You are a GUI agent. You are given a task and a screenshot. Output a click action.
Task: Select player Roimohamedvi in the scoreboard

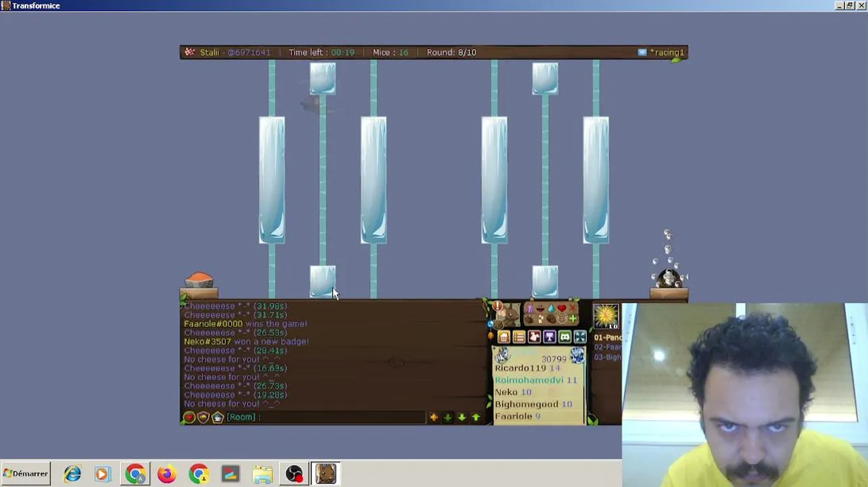point(529,380)
